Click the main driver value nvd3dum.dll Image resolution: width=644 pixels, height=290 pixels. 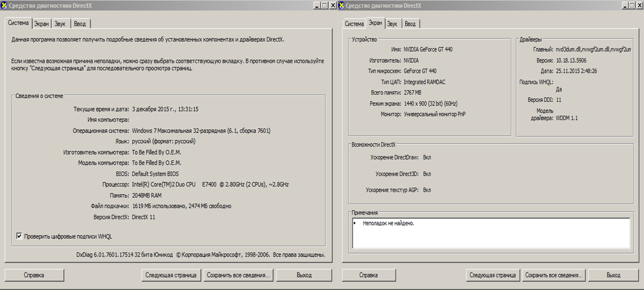(x=593, y=50)
